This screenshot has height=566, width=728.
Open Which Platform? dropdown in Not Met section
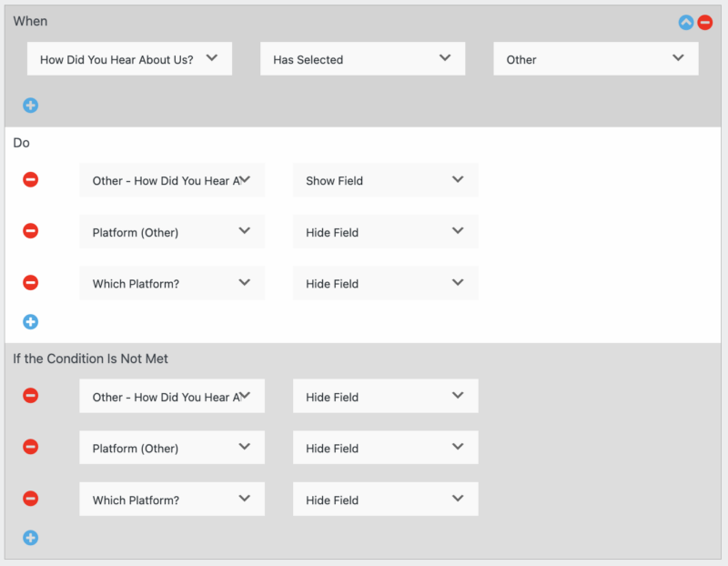click(x=172, y=499)
